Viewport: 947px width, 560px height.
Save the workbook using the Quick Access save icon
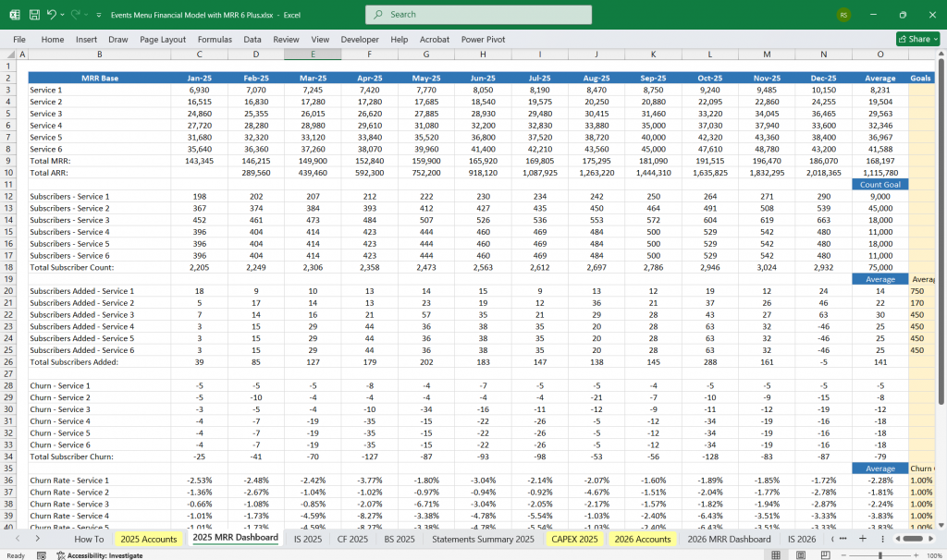point(34,13)
